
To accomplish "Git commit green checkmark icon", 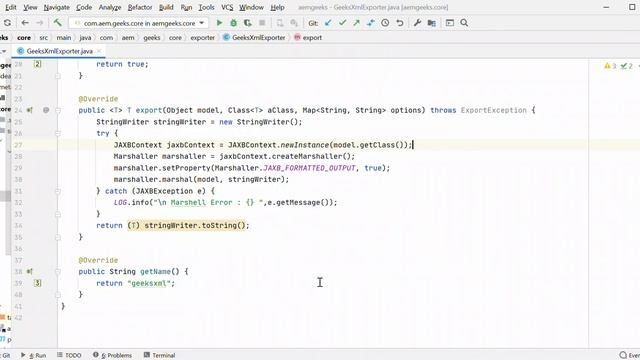I will [342, 23].
